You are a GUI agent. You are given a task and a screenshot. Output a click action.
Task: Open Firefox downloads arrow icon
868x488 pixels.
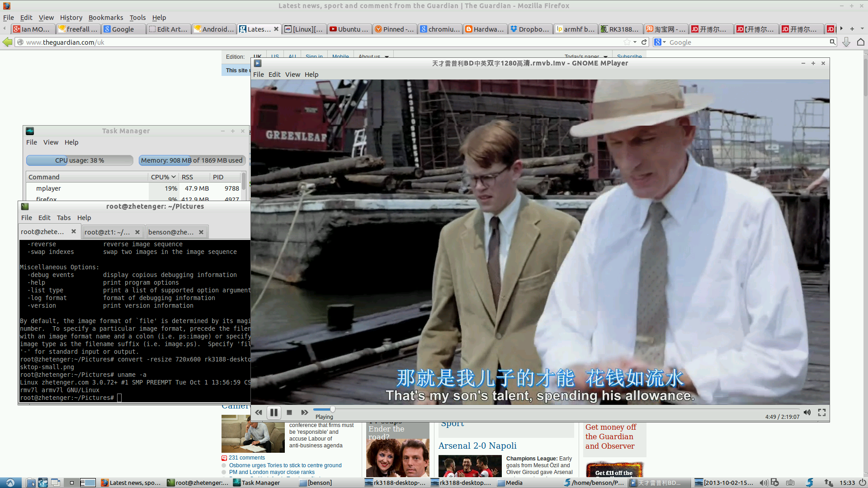[x=846, y=42]
